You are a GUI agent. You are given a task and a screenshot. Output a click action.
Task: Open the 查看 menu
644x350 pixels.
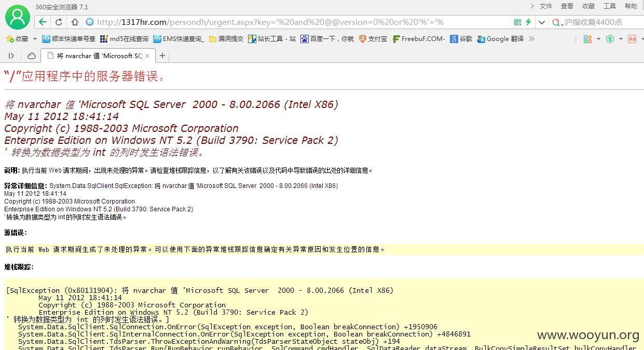pos(567,6)
